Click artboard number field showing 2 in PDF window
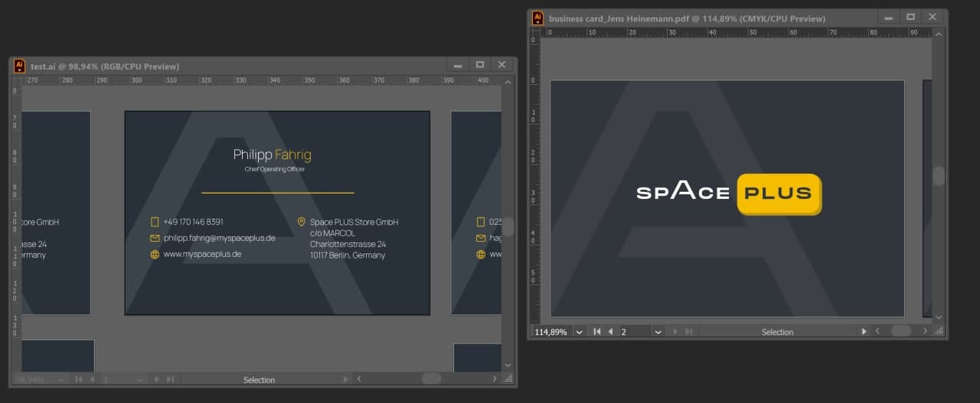 coord(635,332)
